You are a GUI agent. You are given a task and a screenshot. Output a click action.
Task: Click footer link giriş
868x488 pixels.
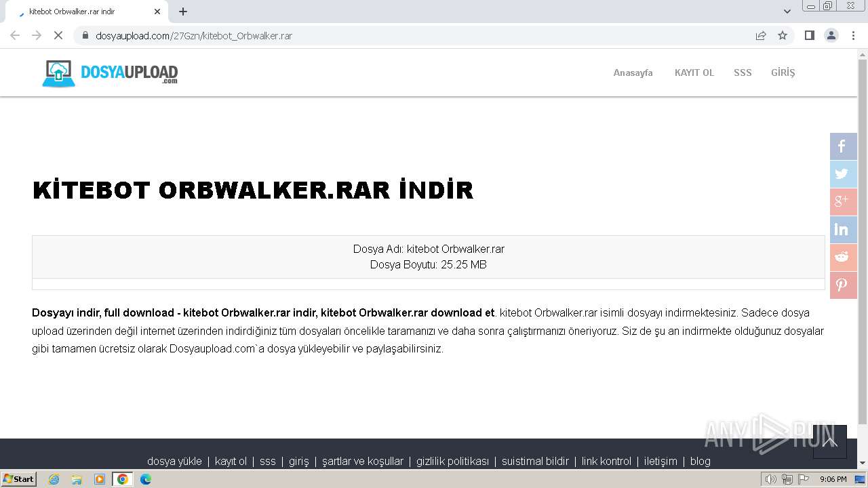(298, 461)
